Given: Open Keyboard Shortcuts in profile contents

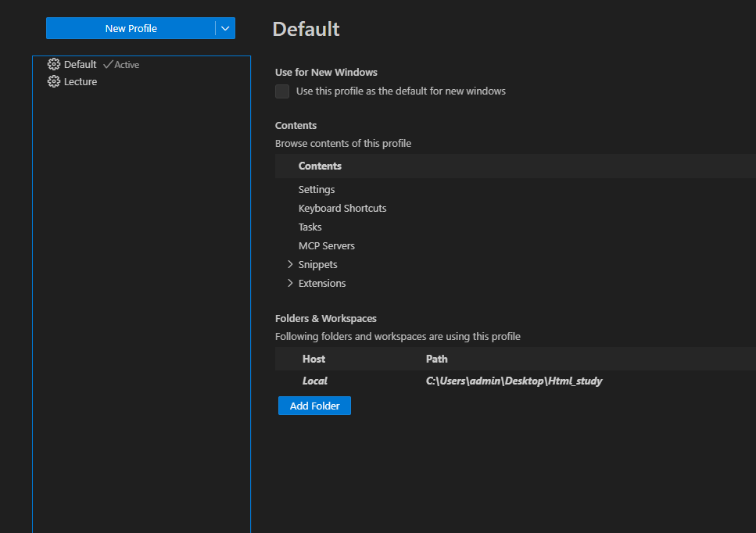Looking at the screenshot, I should pos(342,209).
